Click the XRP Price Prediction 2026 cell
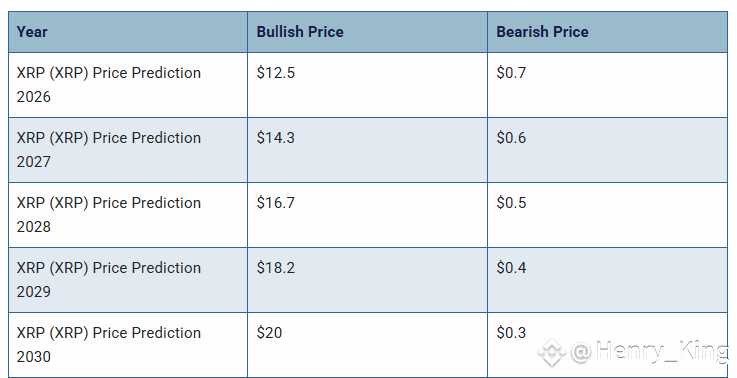737x378 pixels. click(x=128, y=85)
